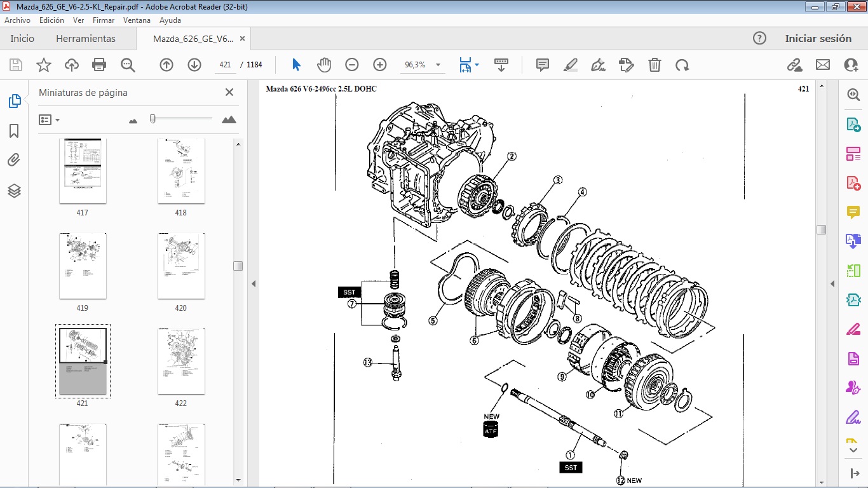Click the document vertical scrollbar handle
868x488 pixels.
[x=821, y=229]
